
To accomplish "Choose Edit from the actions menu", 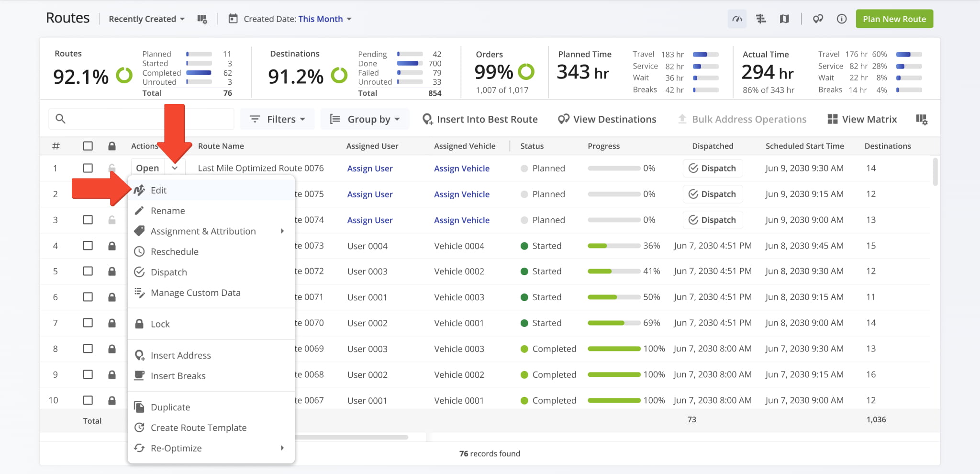I will tap(211, 190).
